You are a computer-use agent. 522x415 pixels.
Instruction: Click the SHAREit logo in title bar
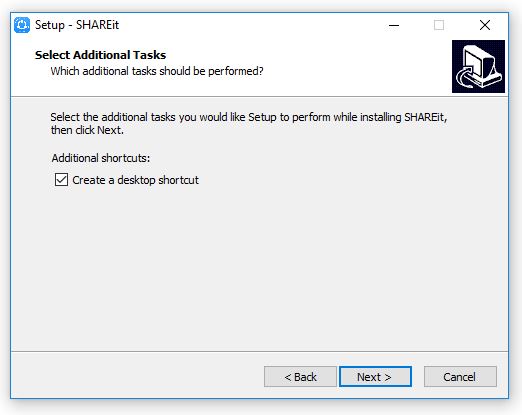22,25
